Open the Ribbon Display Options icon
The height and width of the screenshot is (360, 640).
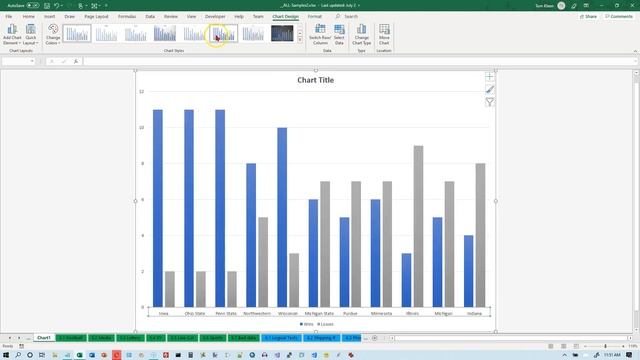pos(586,6)
